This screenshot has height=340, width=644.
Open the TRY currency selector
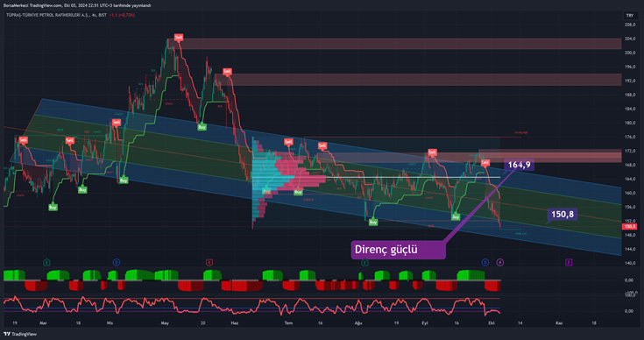coord(630,16)
